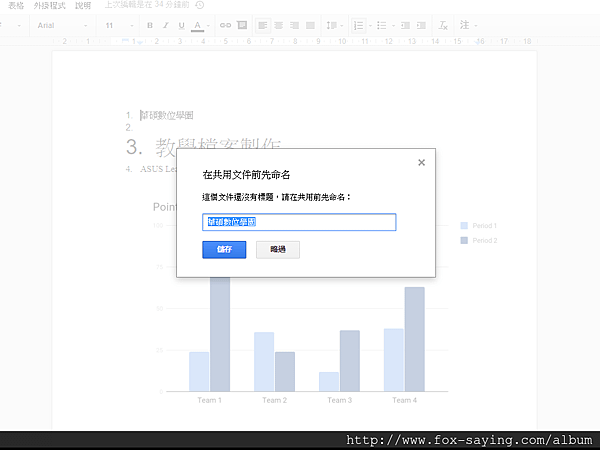Click the large heading in list item 3
Viewport: 600px width, 450px height.
218,148
